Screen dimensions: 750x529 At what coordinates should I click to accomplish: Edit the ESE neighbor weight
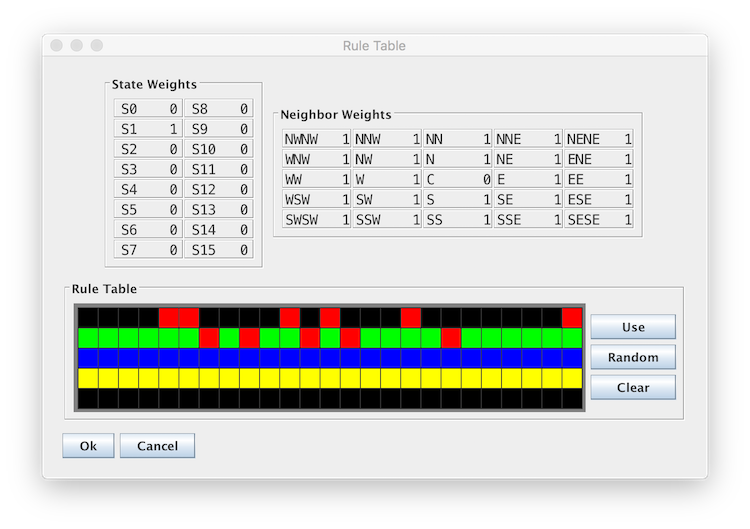tap(599, 199)
